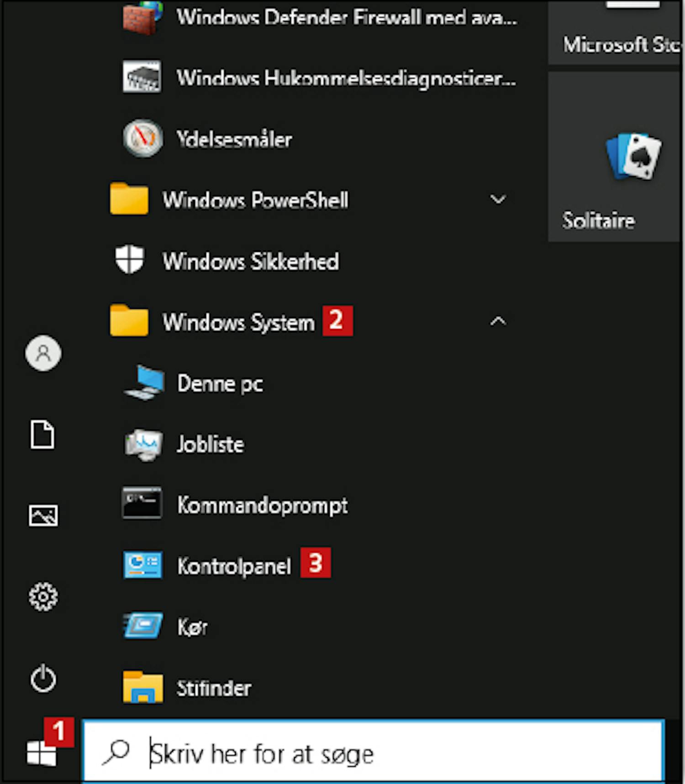This screenshot has width=685, height=784.
Task: Click the Power button icon
Action: tap(43, 678)
